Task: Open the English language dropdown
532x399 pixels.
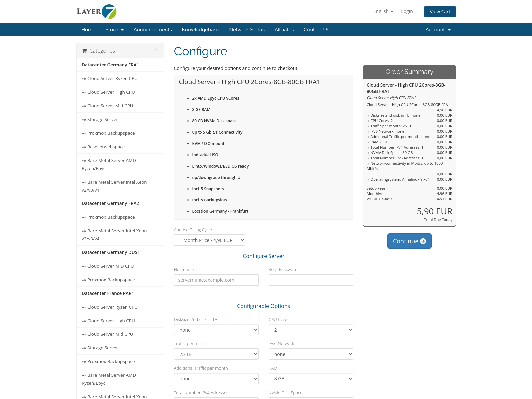Action: [x=383, y=11]
